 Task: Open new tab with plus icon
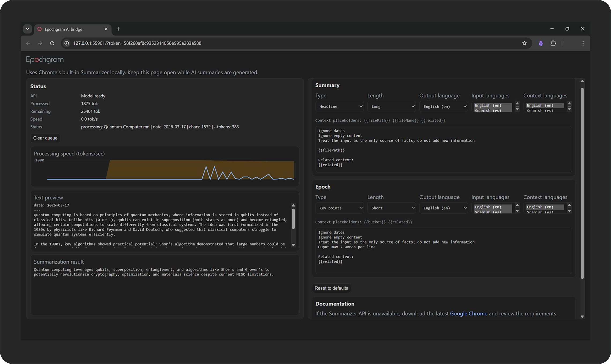(x=118, y=29)
